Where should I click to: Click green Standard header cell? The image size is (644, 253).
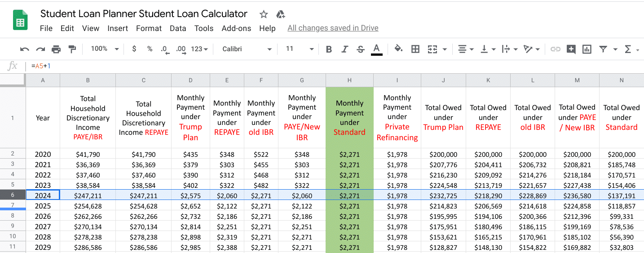click(349, 118)
